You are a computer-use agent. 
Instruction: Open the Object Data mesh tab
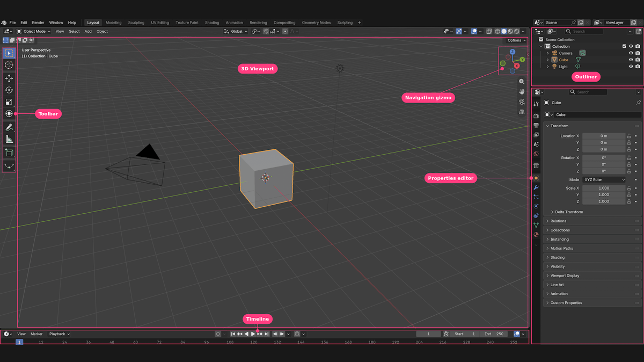(536, 225)
